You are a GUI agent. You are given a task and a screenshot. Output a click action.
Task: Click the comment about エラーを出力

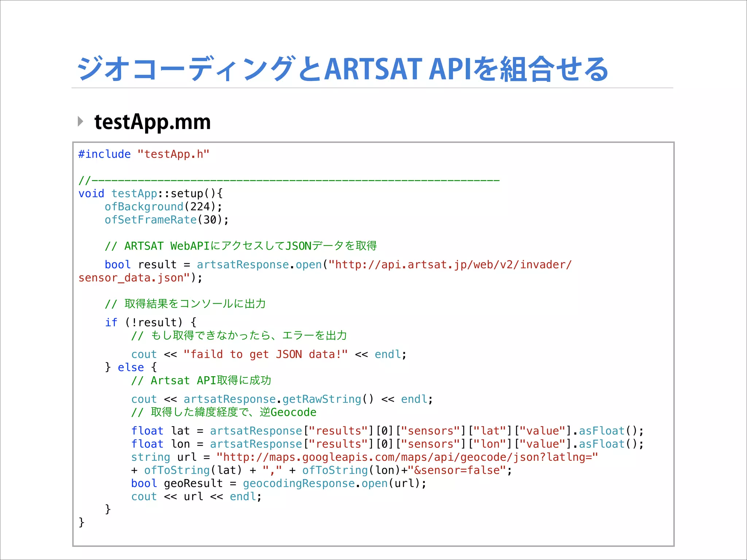(239, 335)
